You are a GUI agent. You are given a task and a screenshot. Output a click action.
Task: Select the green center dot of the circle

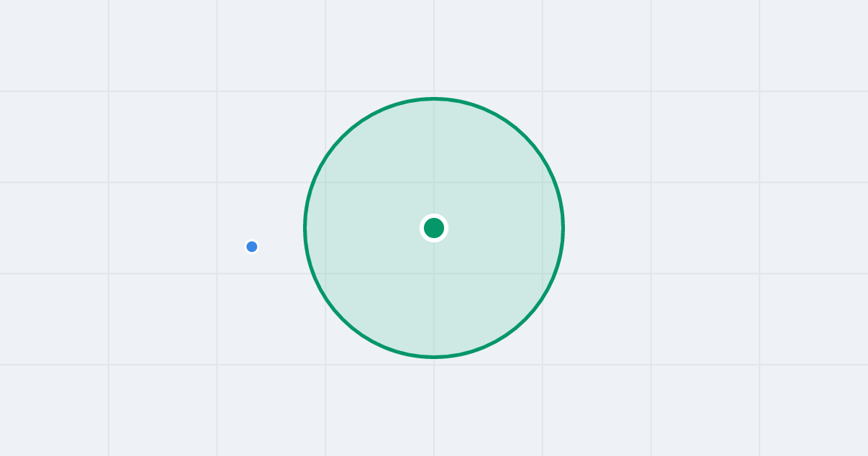click(434, 228)
